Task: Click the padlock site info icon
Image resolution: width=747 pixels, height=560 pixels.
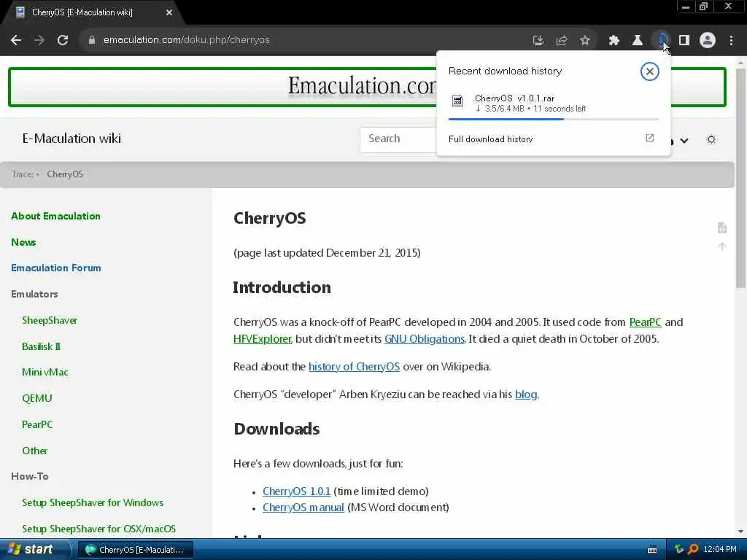Action: [92, 41]
